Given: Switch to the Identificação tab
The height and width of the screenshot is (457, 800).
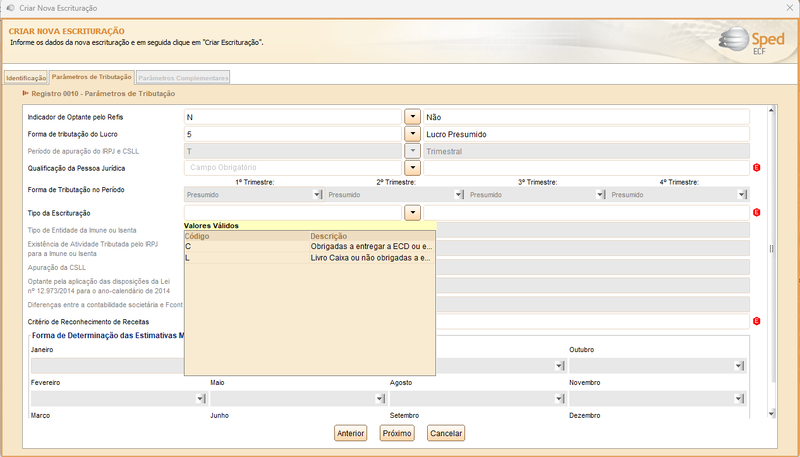Looking at the screenshot, I should click(26, 78).
